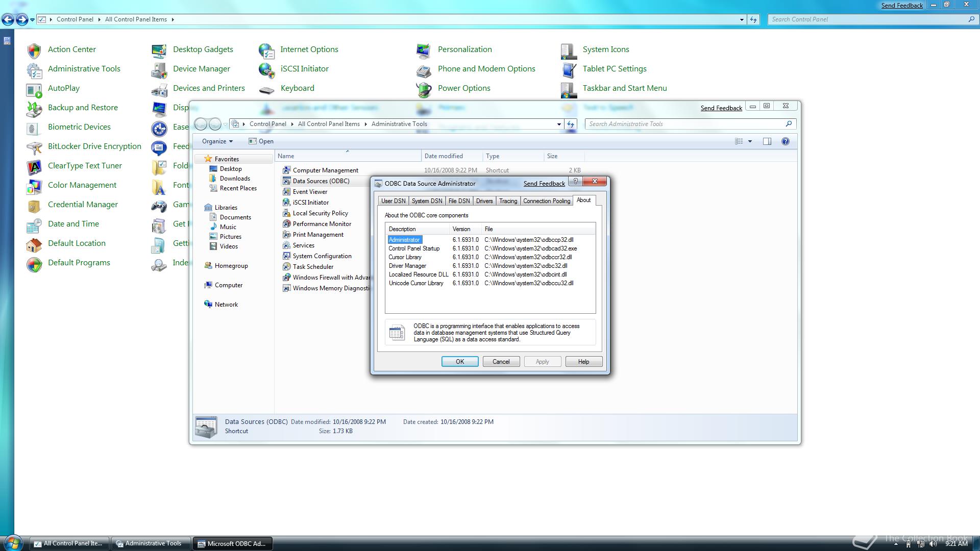Switch to the User DSN tab
The height and width of the screenshot is (551, 980).
(x=394, y=201)
